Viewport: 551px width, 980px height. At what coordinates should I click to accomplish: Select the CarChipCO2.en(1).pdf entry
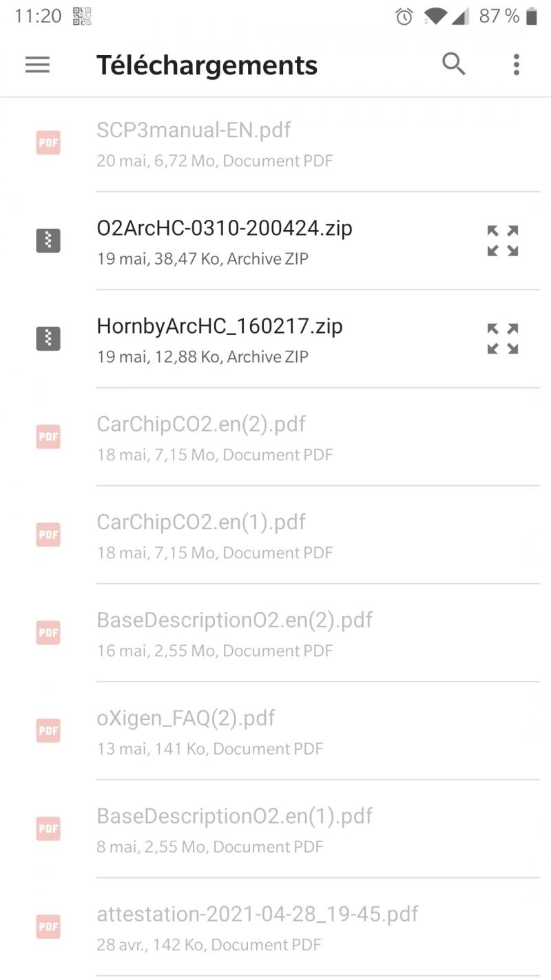(201, 522)
